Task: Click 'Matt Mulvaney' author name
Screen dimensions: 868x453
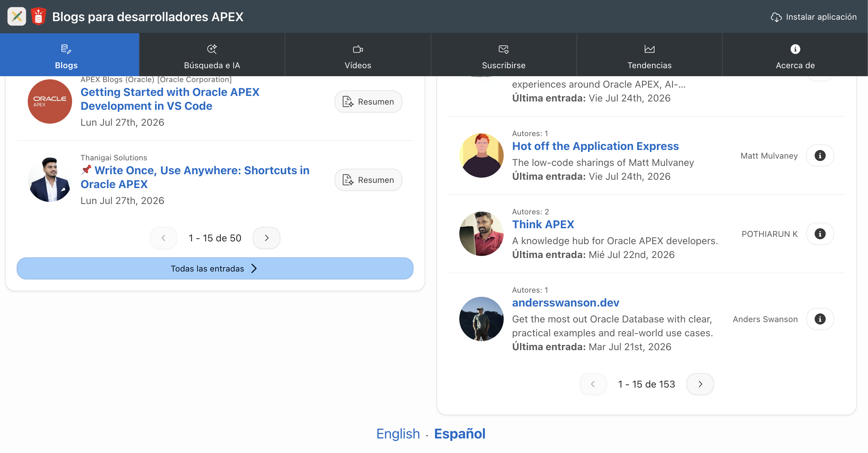Action: pyautogui.click(x=769, y=156)
